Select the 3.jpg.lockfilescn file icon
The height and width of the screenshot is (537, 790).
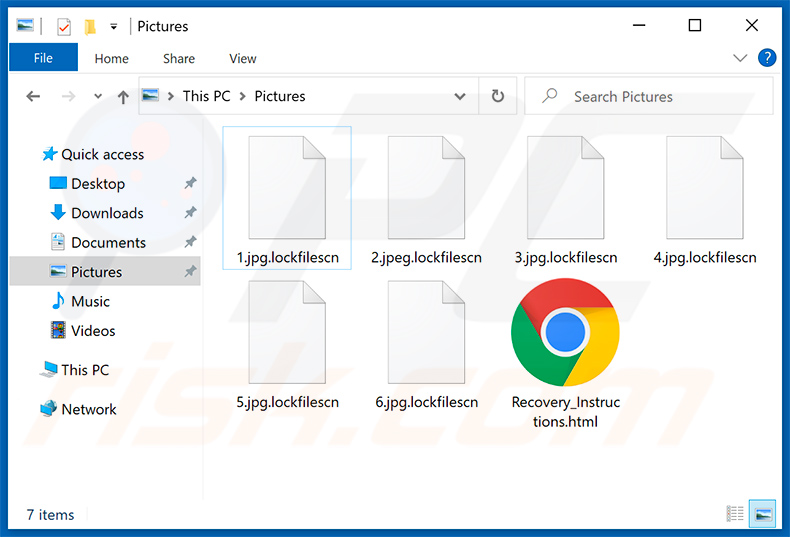coord(565,187)
